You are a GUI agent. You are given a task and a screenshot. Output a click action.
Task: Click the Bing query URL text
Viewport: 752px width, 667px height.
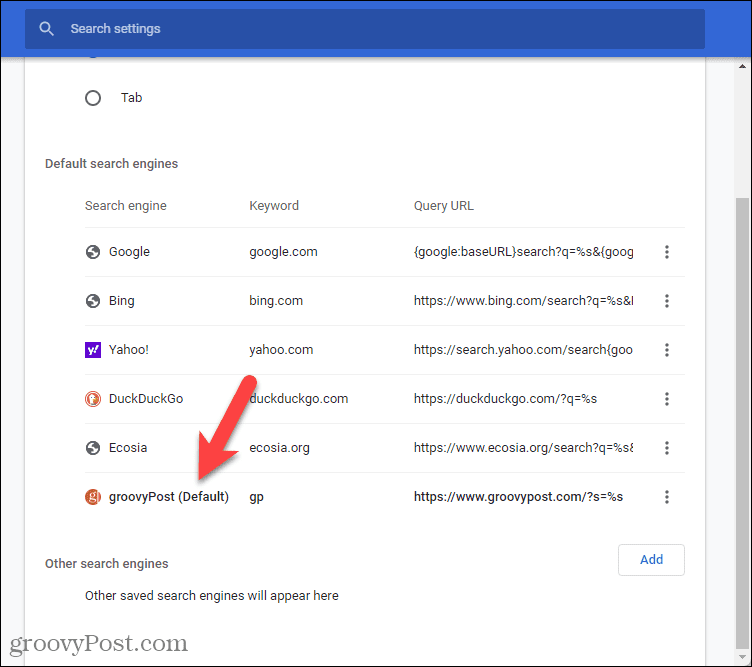pos(523,301)
